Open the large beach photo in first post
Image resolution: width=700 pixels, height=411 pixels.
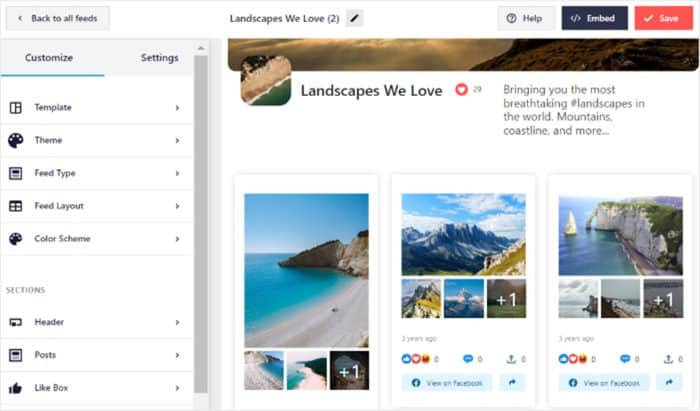[306, 270]
